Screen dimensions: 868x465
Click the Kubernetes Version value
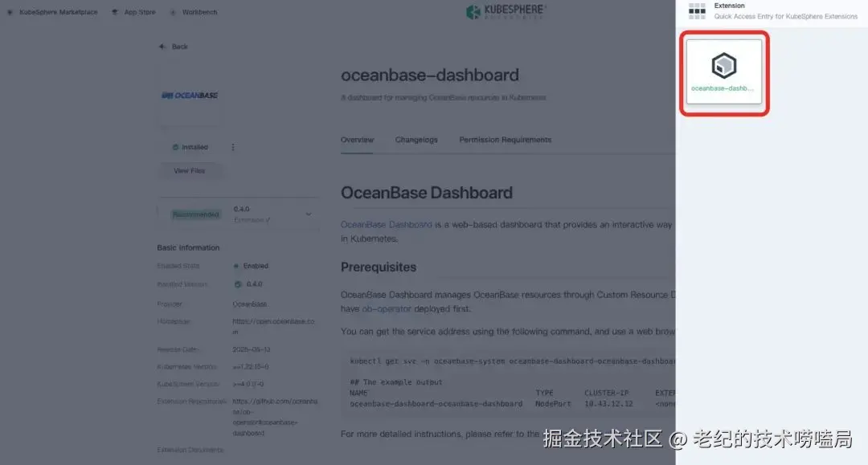point(250,366)
